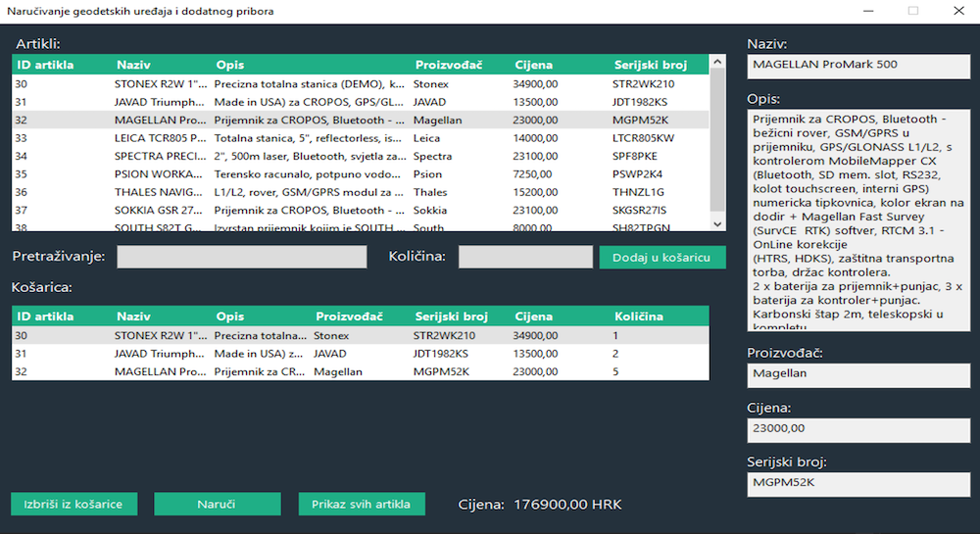Focus the Pretraživanje search field
This screenshot has height=534, width=980.
[241, 257]
